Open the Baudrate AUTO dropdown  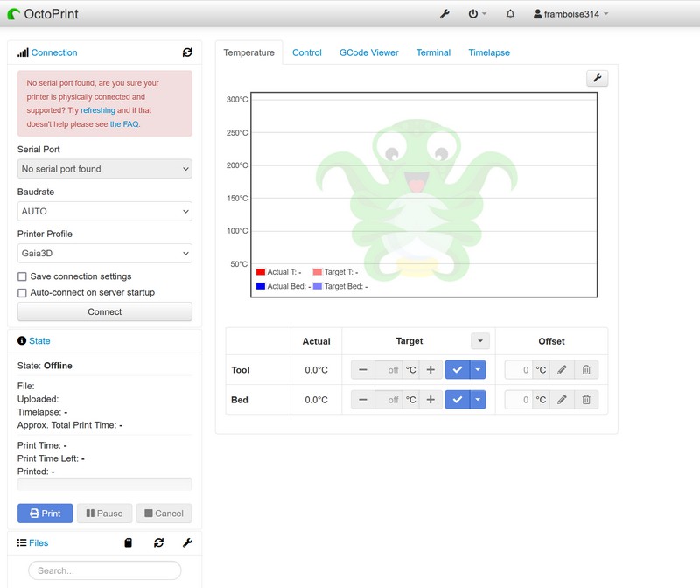105,211
